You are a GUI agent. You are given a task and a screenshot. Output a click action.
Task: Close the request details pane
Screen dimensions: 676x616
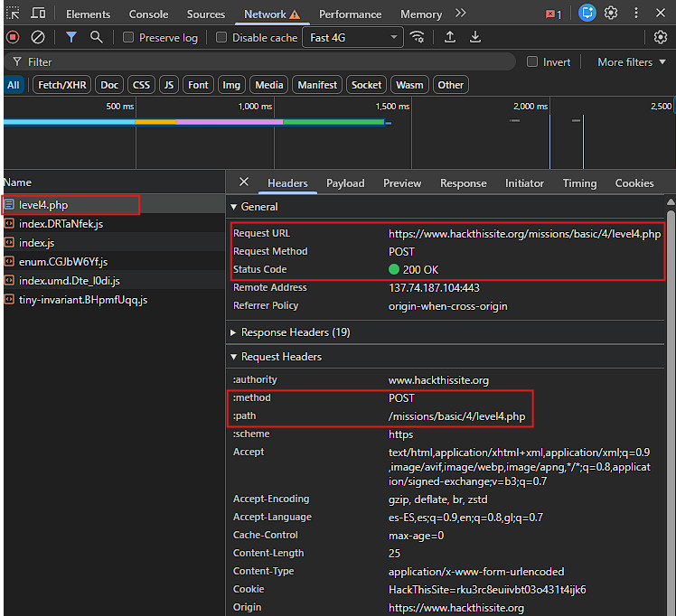[244, 182]
